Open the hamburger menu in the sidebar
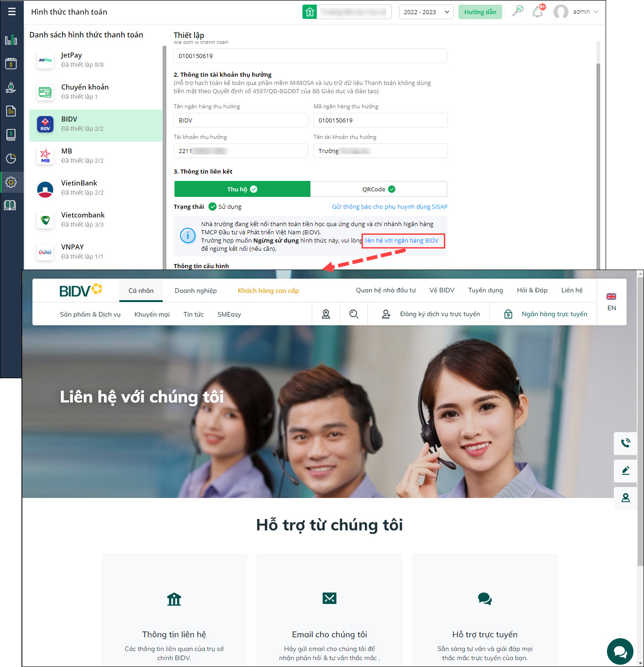 12,11
